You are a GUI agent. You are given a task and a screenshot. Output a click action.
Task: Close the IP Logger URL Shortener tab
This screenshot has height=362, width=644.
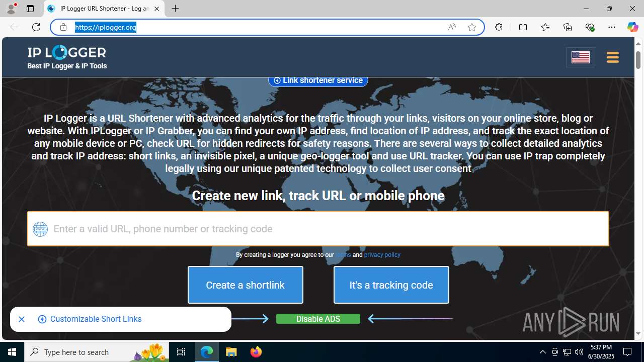point(156,9)
